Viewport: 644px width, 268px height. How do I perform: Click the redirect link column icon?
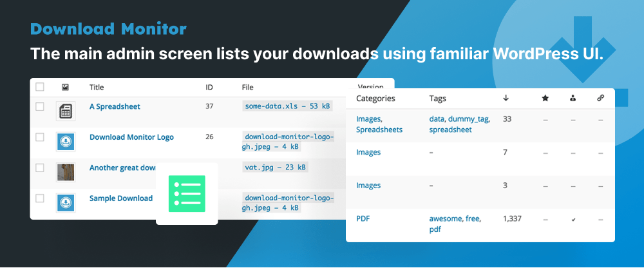(x=600, y=98)
